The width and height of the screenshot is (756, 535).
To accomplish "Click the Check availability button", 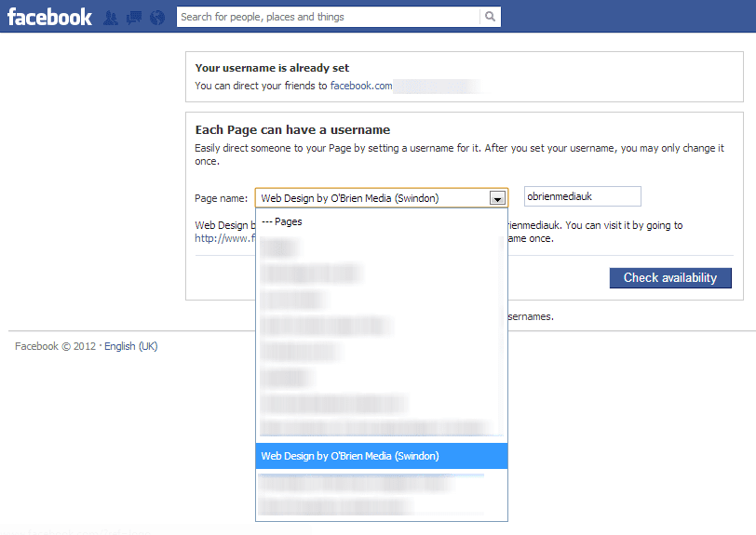I will [670, 278].
